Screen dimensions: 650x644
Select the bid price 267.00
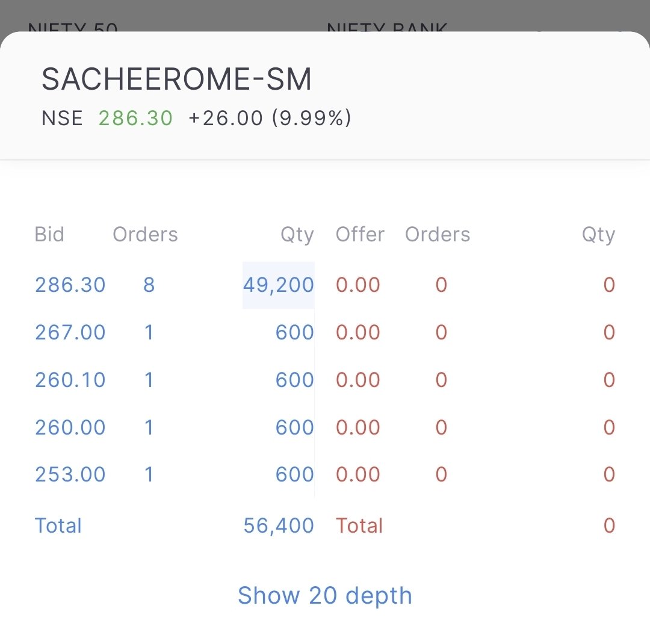coord(70,332)
